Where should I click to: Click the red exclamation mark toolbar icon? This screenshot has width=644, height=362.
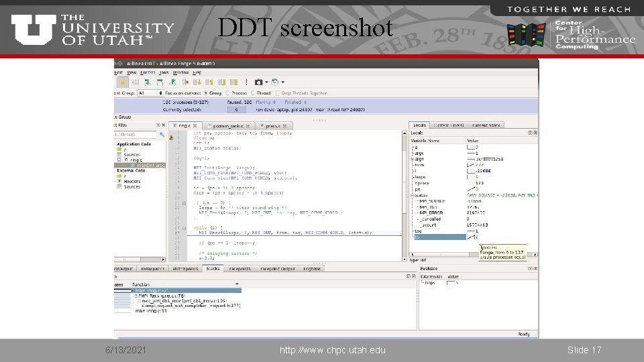click(246, 82)
